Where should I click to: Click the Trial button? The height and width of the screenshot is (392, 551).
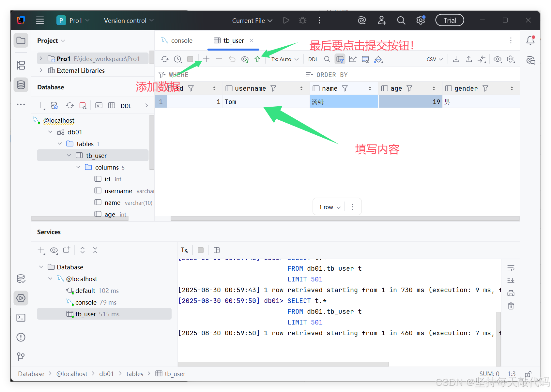pyautogui.click(x=450, y=20)
